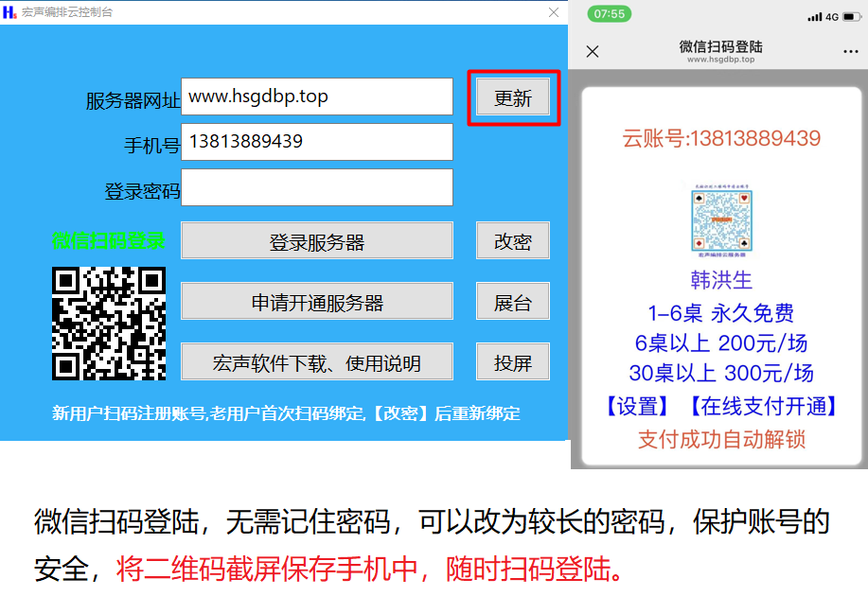Focus the 手机号 phone number field
Image resolution: width=868 pixels, height=614 pixels.
(317, 142)
